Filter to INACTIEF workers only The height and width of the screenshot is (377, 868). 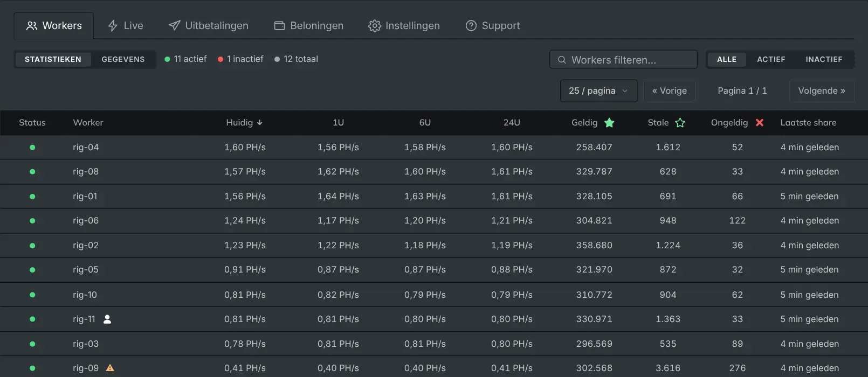point(824,59)
